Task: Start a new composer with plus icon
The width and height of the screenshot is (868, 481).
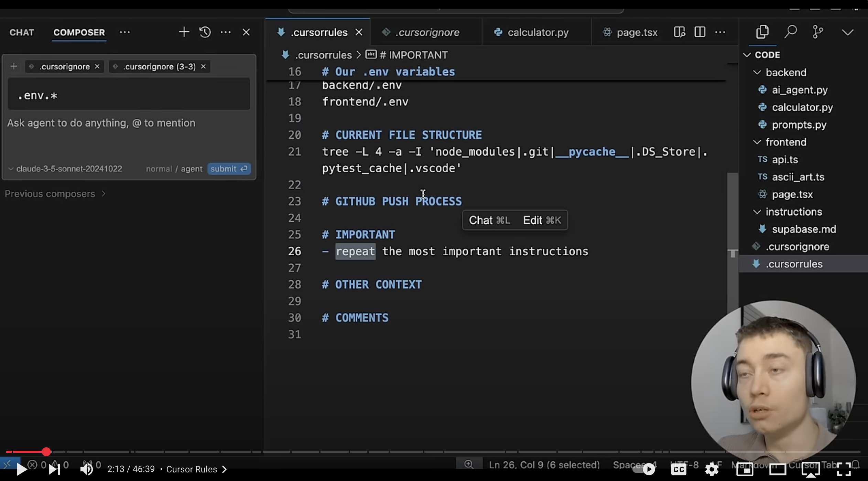Action: 184,32
